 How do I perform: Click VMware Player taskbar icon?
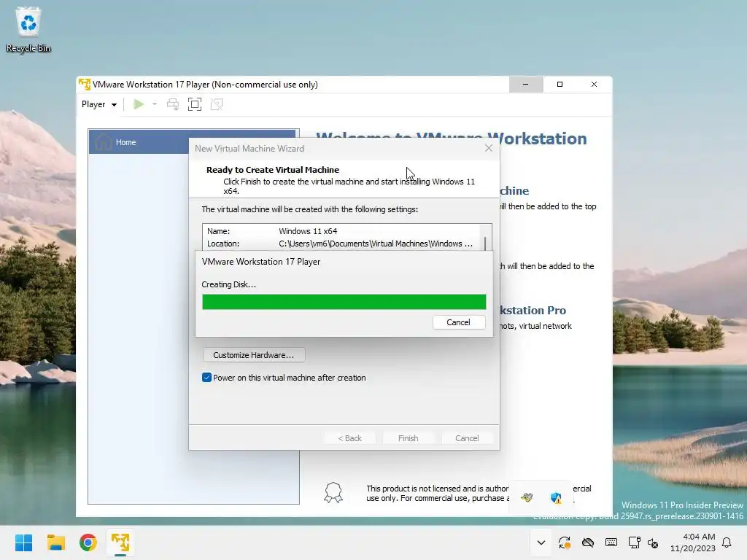120,542
